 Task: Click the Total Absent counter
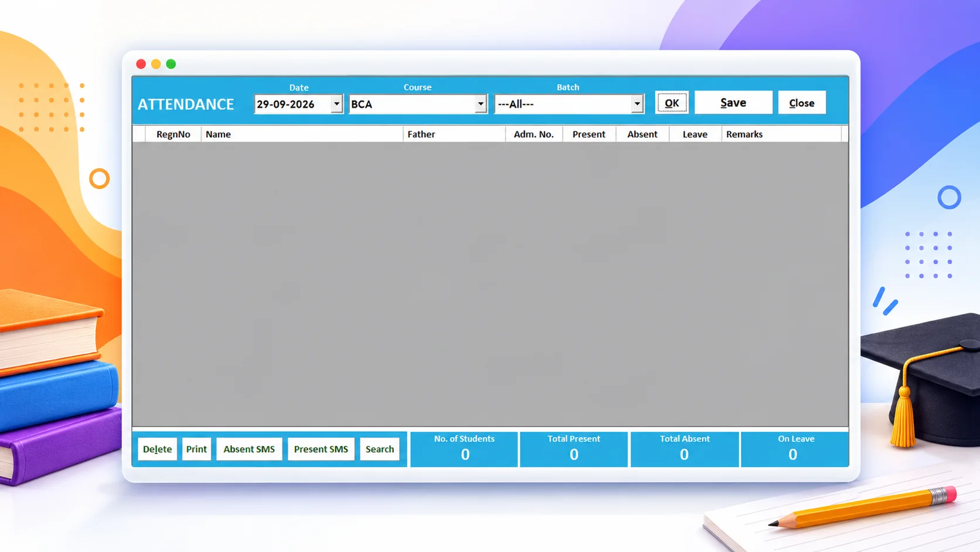(685, 449)
